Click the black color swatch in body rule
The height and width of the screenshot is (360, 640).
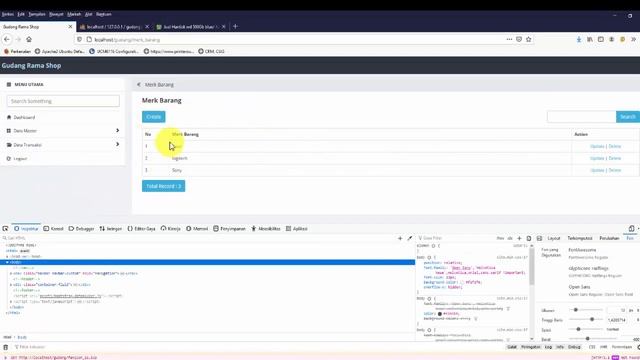tap(440, 314)
